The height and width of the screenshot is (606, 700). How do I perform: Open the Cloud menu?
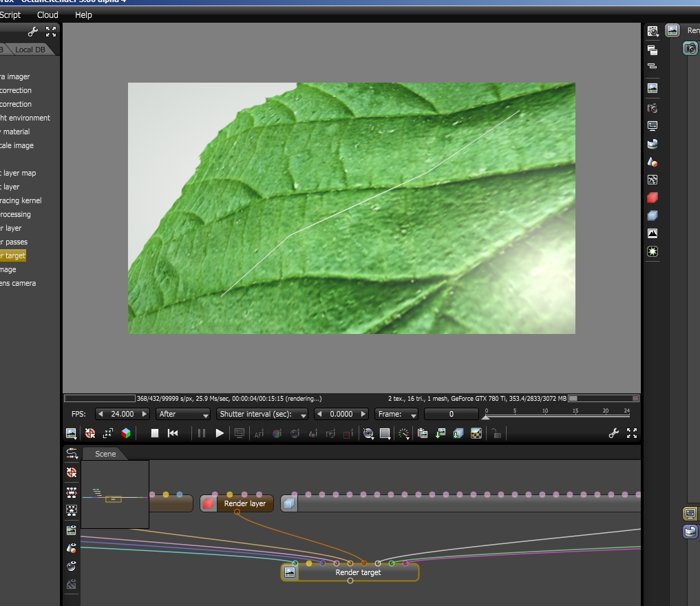click(x=47, y=14)
